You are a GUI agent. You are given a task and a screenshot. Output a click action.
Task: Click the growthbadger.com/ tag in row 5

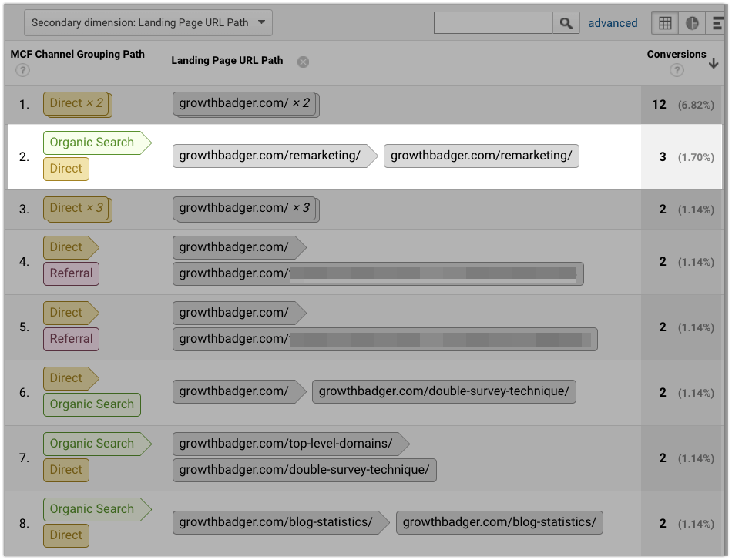click(239, 313)
